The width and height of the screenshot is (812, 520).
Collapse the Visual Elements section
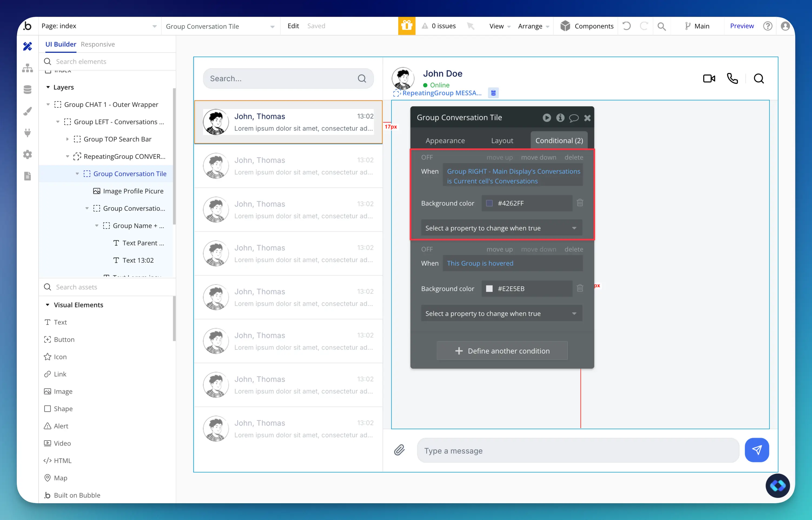click(48, 304)
